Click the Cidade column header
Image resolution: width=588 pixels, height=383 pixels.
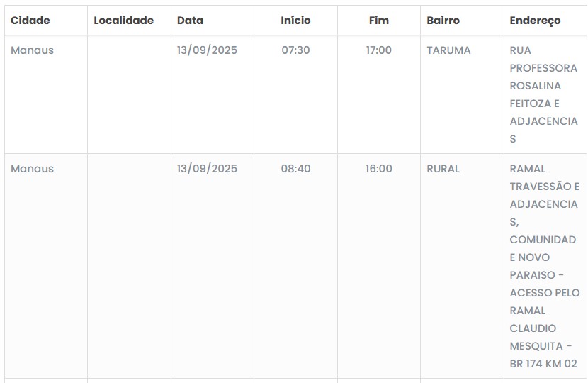(30, 21)
